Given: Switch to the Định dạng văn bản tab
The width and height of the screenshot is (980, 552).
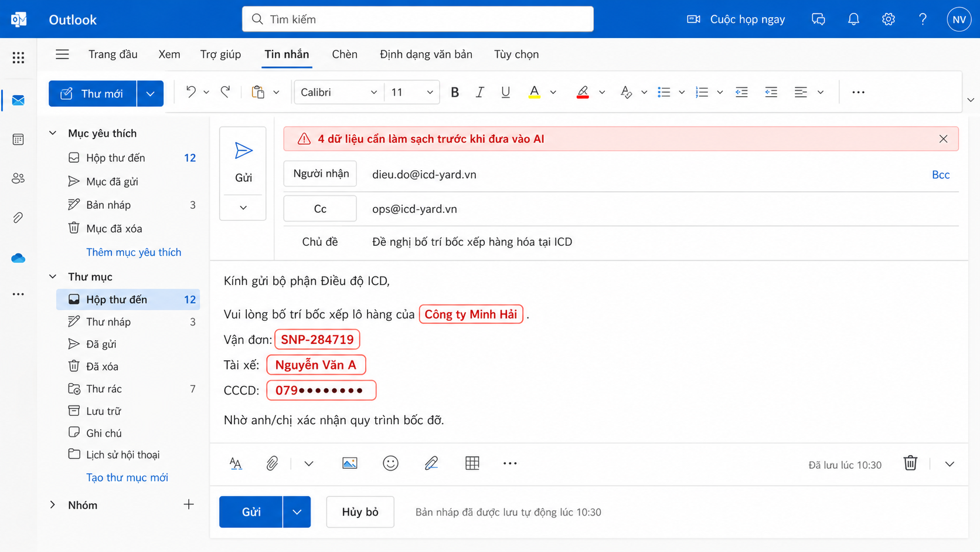Looking at the screenshot, I should (426, 55).
